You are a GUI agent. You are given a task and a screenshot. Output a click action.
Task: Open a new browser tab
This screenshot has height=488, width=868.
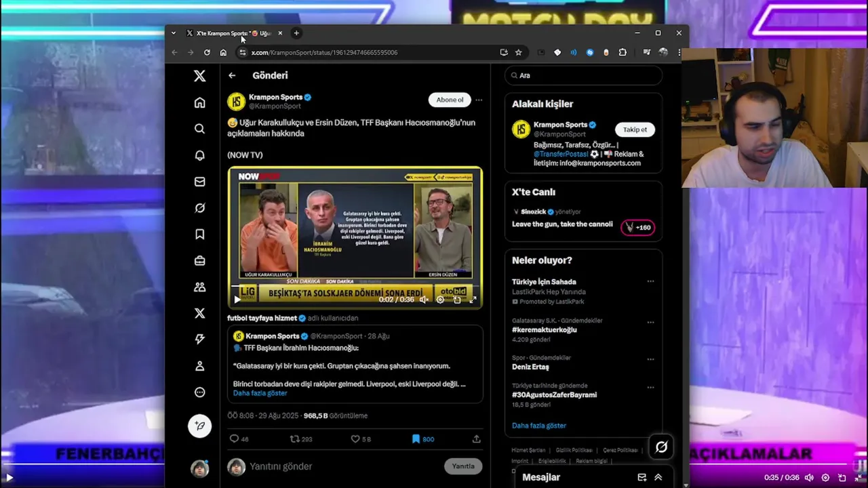[x=296, y=33]
